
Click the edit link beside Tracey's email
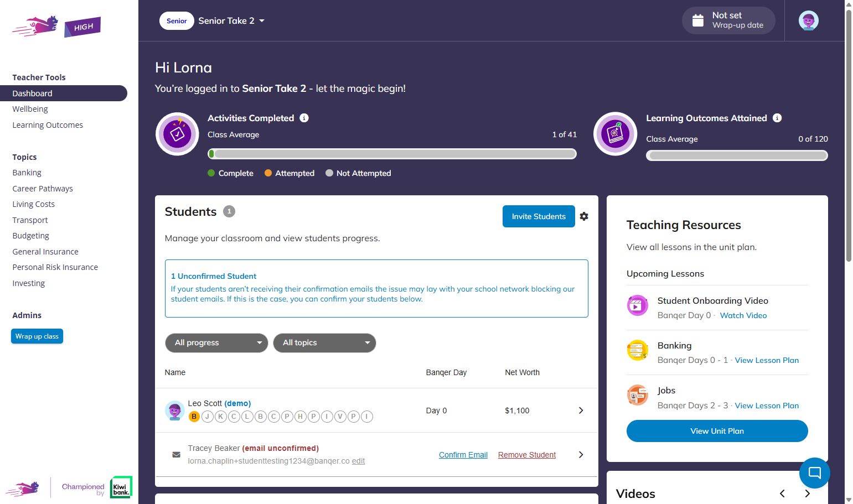pos(358,461)
